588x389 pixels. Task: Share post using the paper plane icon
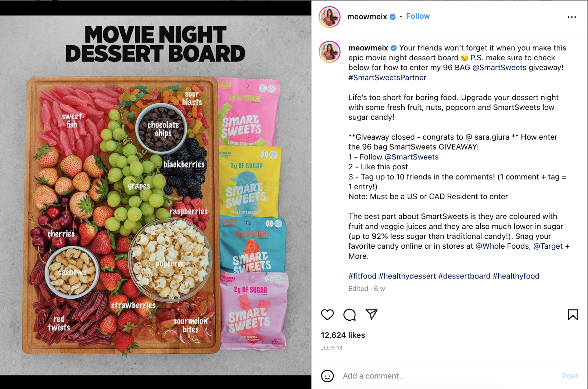pos(372,314)
